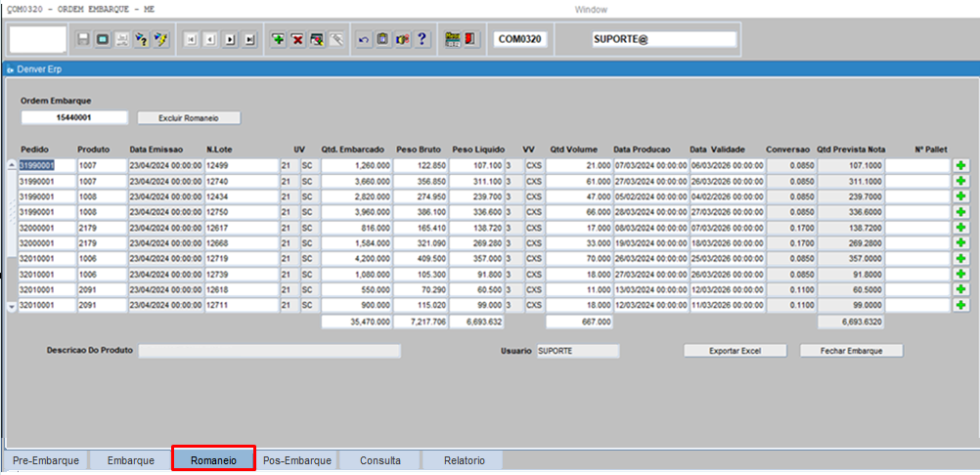Click green plus on lote 12434 row
The width and height of the screenshot is (980, 475).
point(960,196)
